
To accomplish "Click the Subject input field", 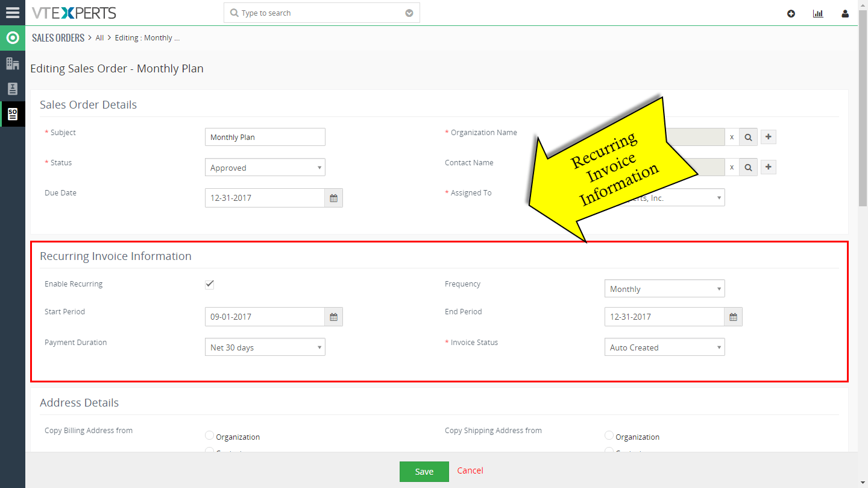I will [265, 137].
